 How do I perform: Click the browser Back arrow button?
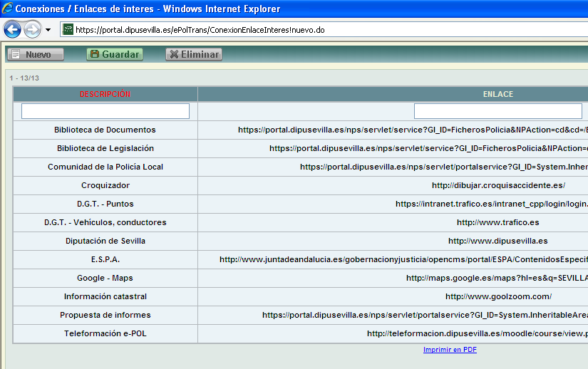12,30
